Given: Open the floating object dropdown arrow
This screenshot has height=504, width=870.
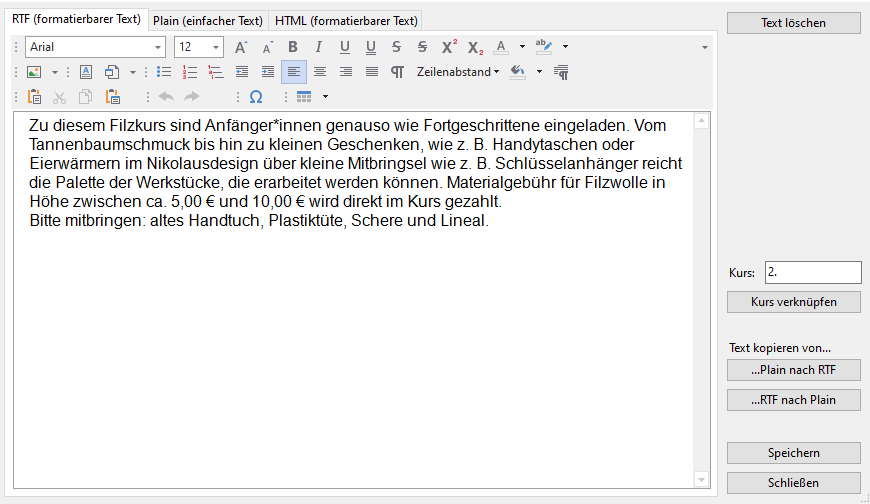Looking at the screenshot, I should [133, 72].
